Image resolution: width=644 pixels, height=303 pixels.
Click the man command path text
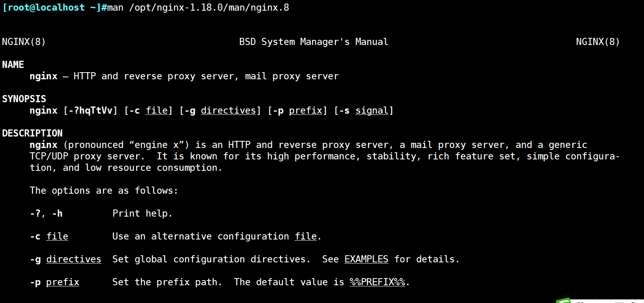click(x=209, y=7)
